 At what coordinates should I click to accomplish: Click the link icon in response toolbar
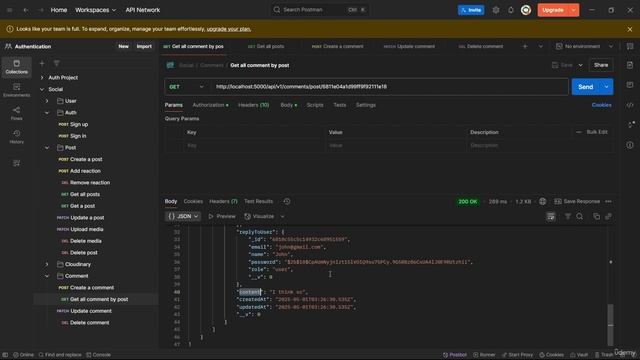click(x=608, y=216)
